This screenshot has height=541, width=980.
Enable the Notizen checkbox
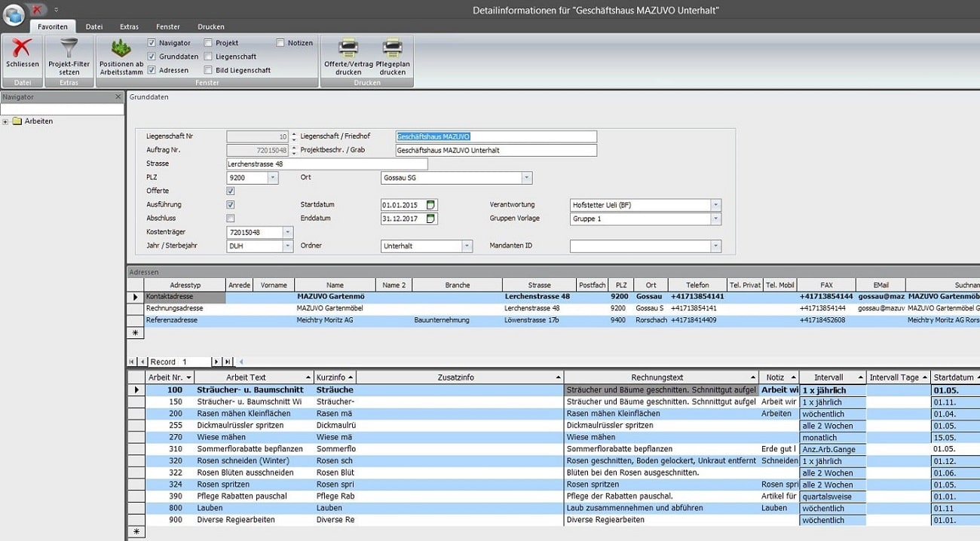[280, 43]
